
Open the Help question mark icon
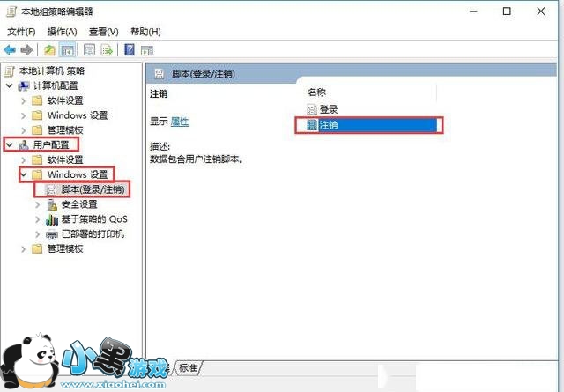[x=130, y=49]
